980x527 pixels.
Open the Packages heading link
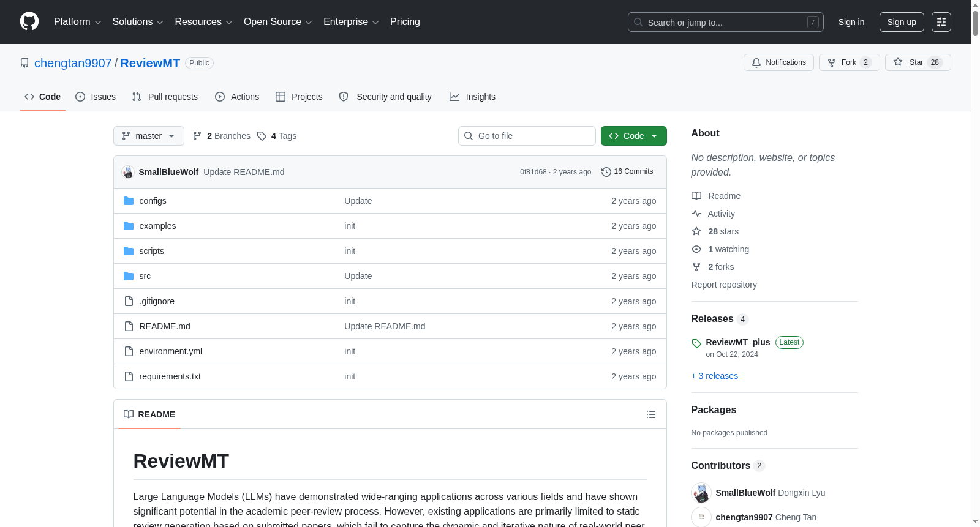coord(714,410)
